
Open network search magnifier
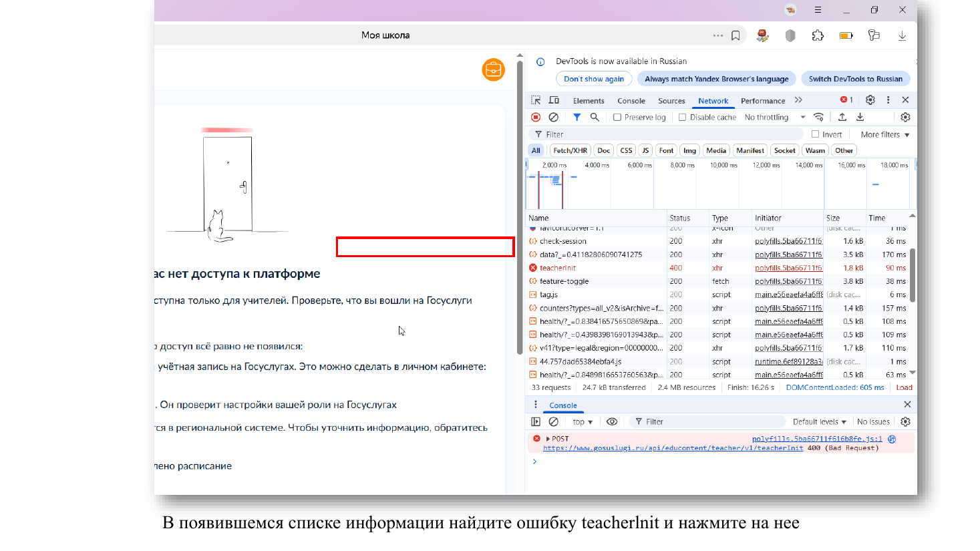pyautogui.click(x=595, y=117)
